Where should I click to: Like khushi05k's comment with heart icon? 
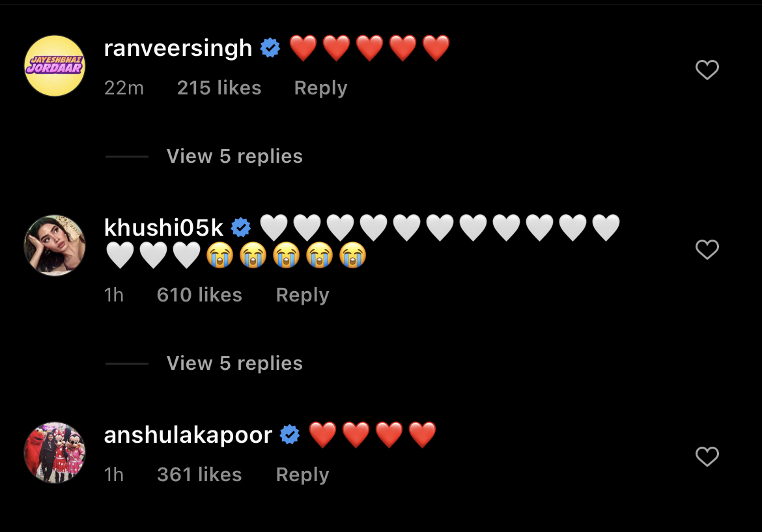pos(707,249)
